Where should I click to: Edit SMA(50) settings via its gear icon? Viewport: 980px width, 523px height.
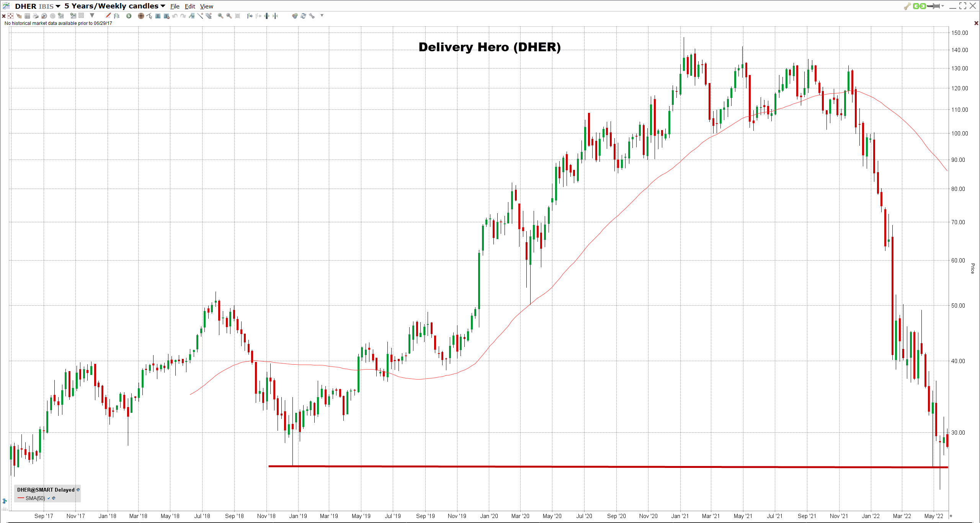pyautogui.click(x=54, y=498)
